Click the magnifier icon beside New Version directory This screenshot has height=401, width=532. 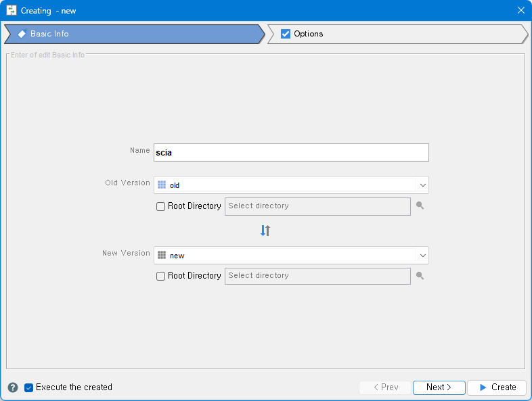click(420, 276)
